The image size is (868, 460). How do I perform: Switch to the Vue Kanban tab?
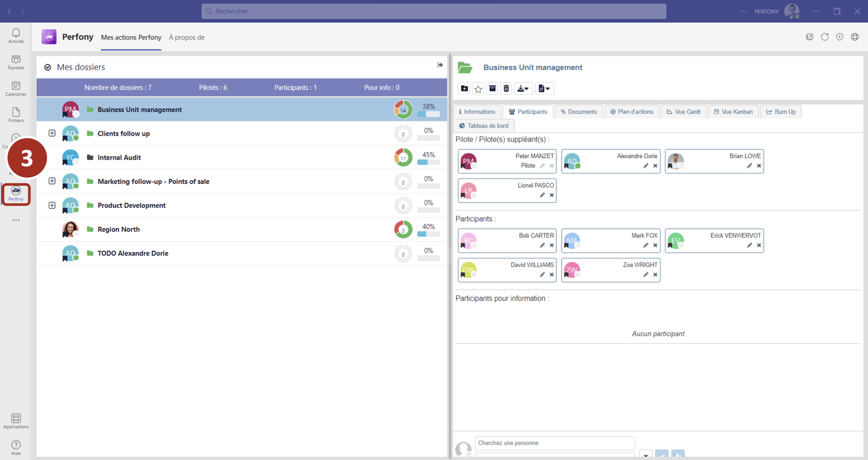733,112
